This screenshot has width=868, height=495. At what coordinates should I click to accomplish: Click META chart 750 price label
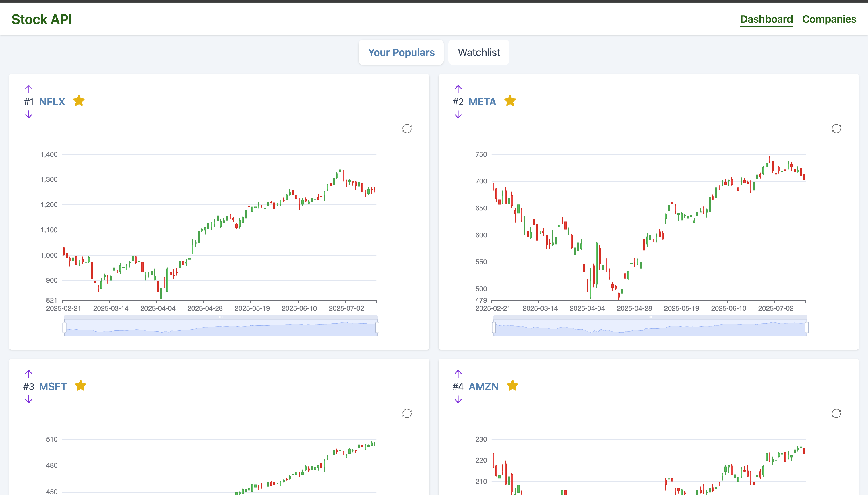[481, 154]
